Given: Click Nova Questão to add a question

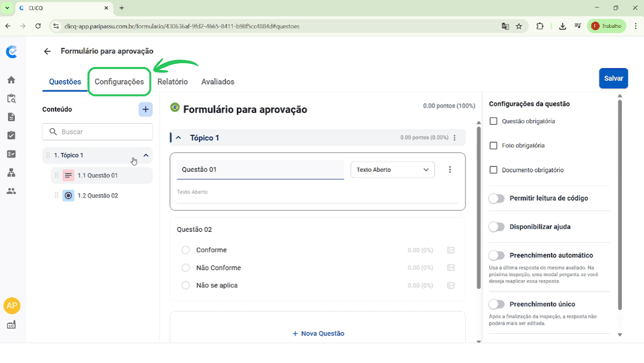Looking at the screenshot, I should pos(318,333).
